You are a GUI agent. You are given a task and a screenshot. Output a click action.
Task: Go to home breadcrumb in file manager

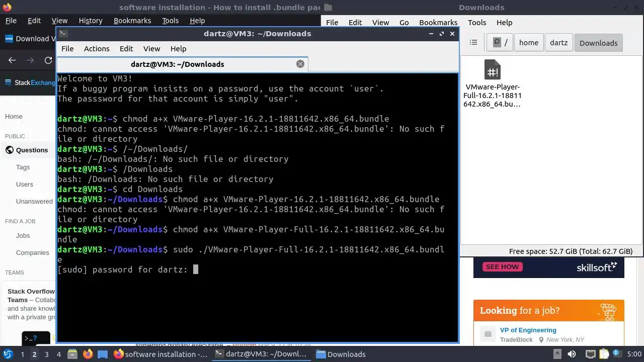click(529, 43)
